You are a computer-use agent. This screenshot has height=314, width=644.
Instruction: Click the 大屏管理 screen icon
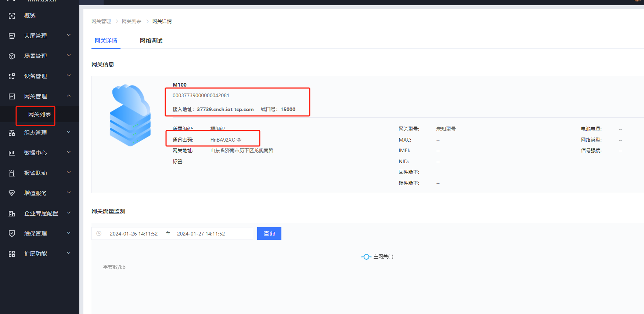click(12, 36)
